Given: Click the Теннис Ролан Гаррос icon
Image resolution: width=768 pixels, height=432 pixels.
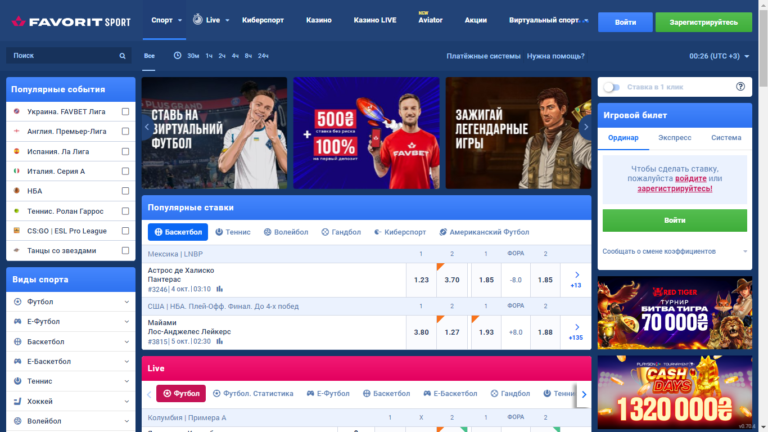Looking at the screenshot, I should pyautogui.click(x=17, y=211).
